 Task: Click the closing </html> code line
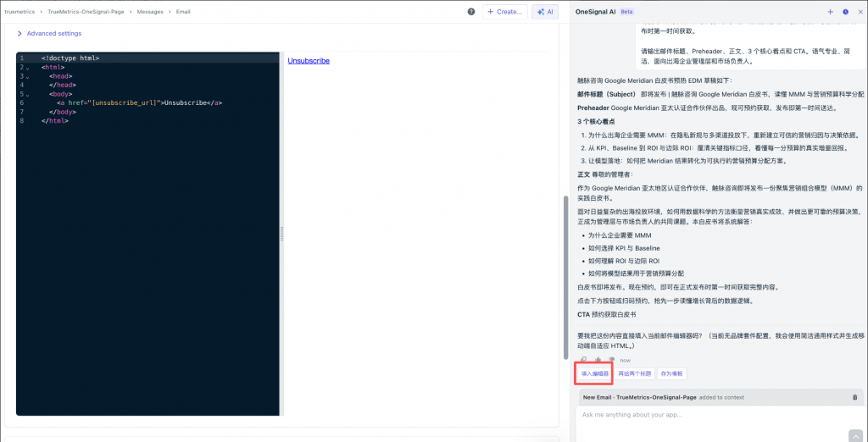(x=55, y=120)
